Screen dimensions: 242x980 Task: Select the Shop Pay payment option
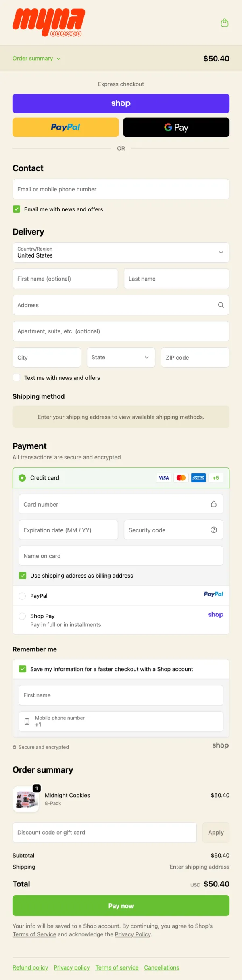[22, 616]
